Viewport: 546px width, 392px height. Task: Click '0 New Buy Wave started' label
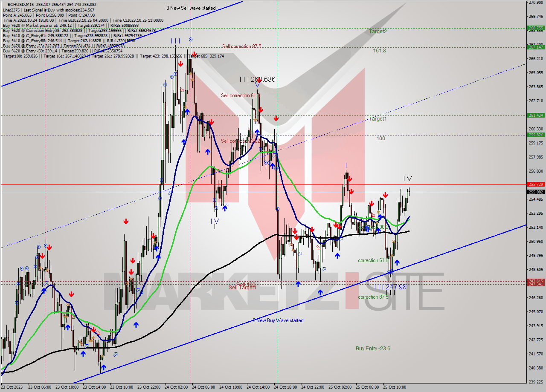click(278, 320)
